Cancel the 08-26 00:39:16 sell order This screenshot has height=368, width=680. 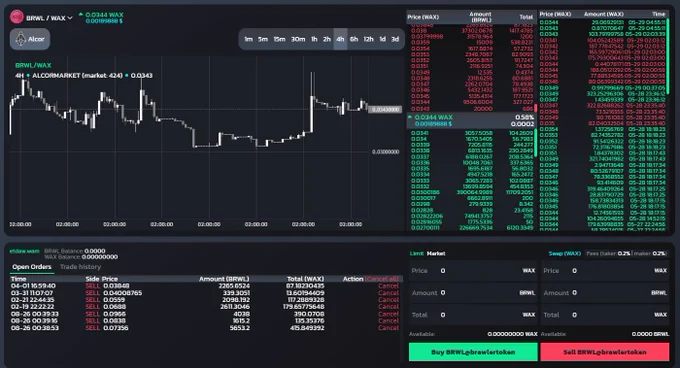[x=388, y=321]
